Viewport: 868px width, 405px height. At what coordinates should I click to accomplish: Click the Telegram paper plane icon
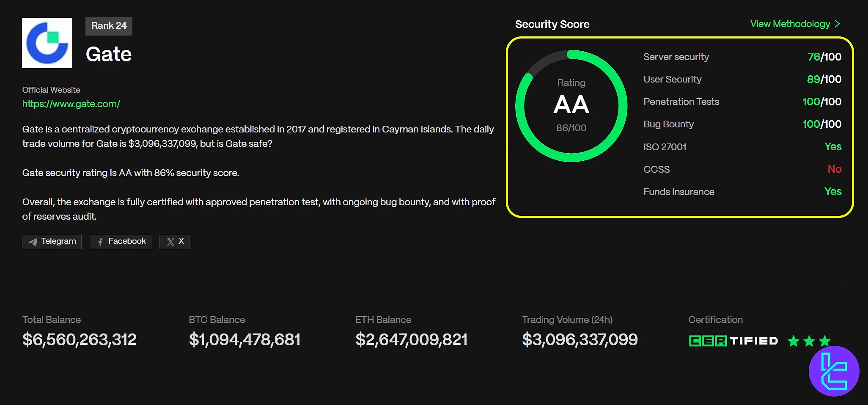point(33,242)
